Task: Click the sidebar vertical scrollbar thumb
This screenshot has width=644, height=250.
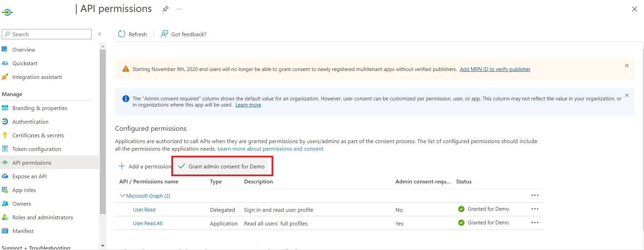Action: pos(103,132)
